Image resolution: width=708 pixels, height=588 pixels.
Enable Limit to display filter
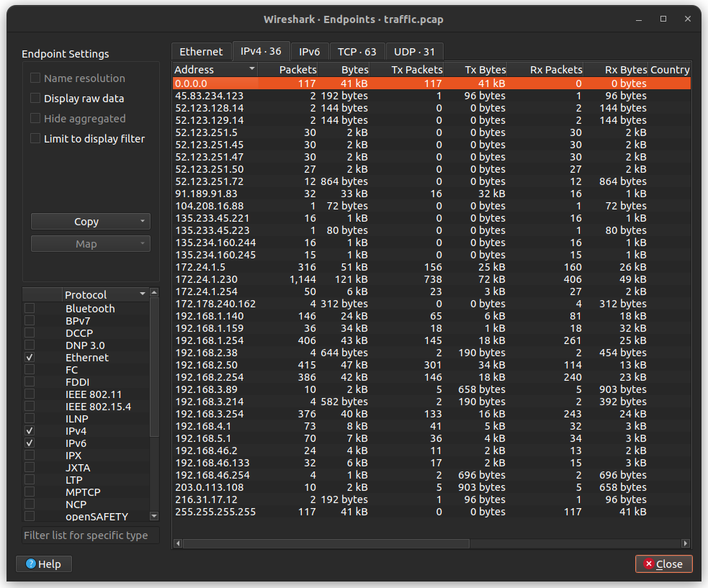[x=35, y=138]
